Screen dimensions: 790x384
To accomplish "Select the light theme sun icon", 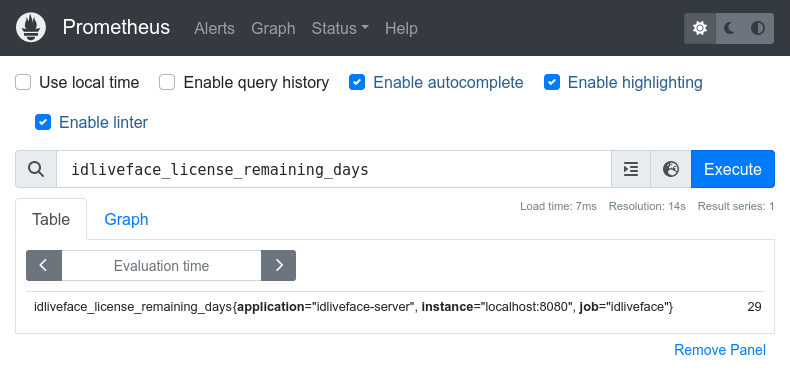I will pos(700,28).
